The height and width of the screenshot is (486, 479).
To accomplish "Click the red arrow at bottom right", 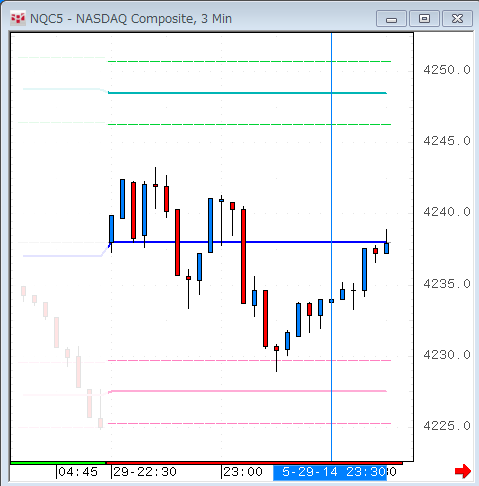I will [x=463, y=471].
